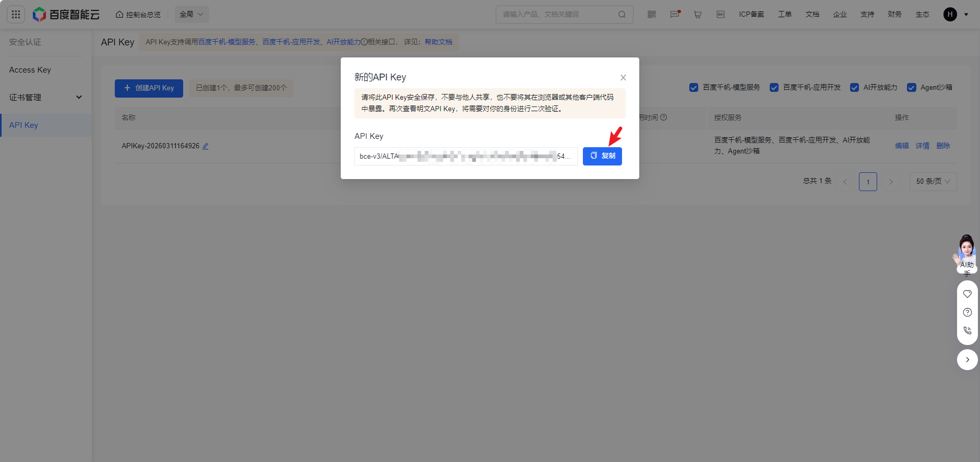980x462 pixels.
Task: Click the APIKey-20260311164926 name text
Action: pyautogui.click(x=160, y=146)
